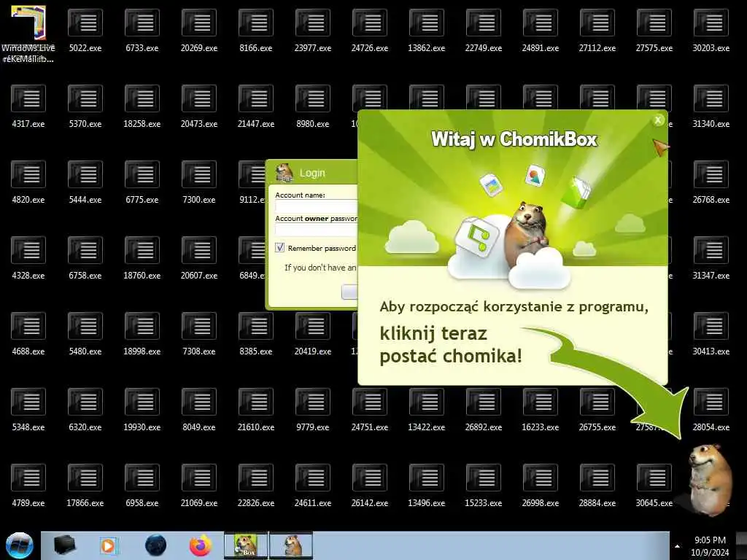
Task: Select the 19930.exe desktop icon
Action: click(142, 410)
